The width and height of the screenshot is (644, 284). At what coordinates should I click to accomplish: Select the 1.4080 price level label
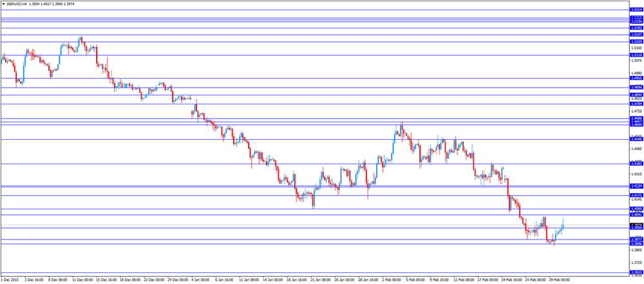point(636,209)
